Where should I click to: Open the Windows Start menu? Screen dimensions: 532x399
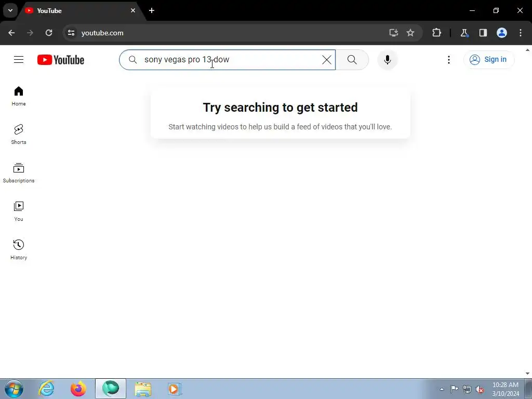coord(14,389)
